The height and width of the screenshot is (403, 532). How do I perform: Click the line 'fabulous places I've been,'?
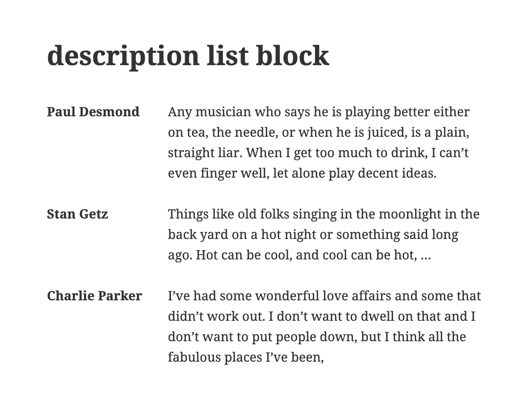[x=246, y=357]
